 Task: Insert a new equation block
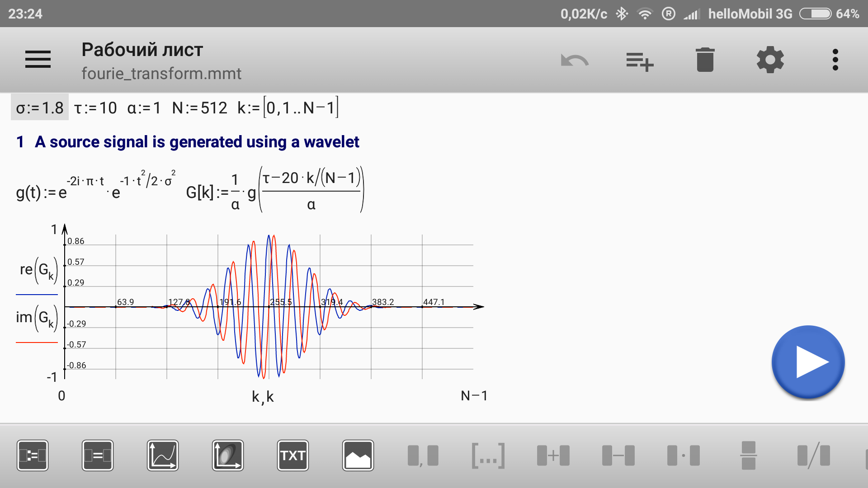[33, 455]
